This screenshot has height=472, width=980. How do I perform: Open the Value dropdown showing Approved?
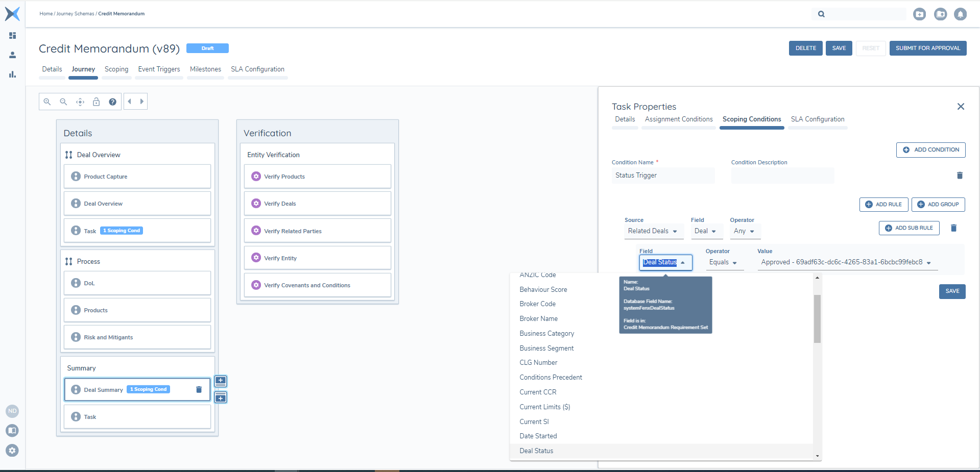pyautogui.click(x=846, y=262)
